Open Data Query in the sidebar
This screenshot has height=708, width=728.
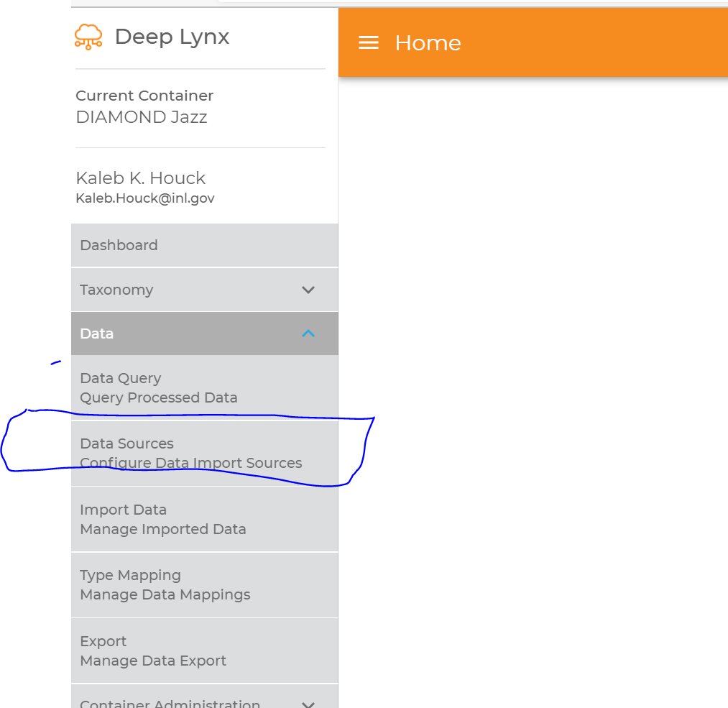121,378
